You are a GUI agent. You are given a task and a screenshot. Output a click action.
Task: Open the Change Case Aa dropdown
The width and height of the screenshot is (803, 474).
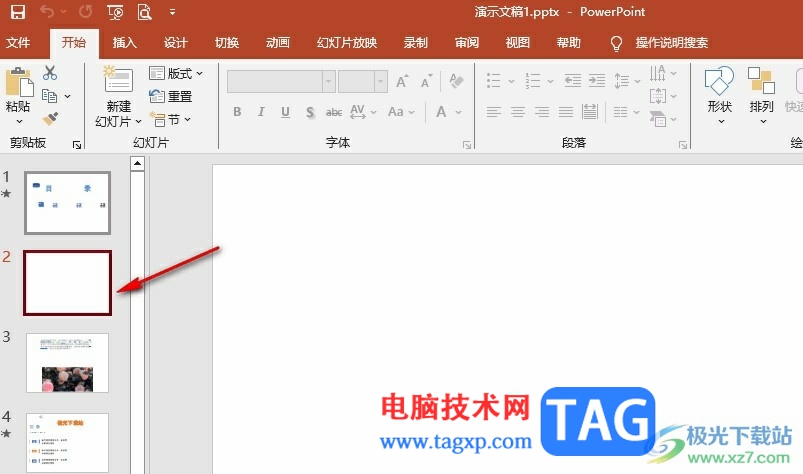401,112
